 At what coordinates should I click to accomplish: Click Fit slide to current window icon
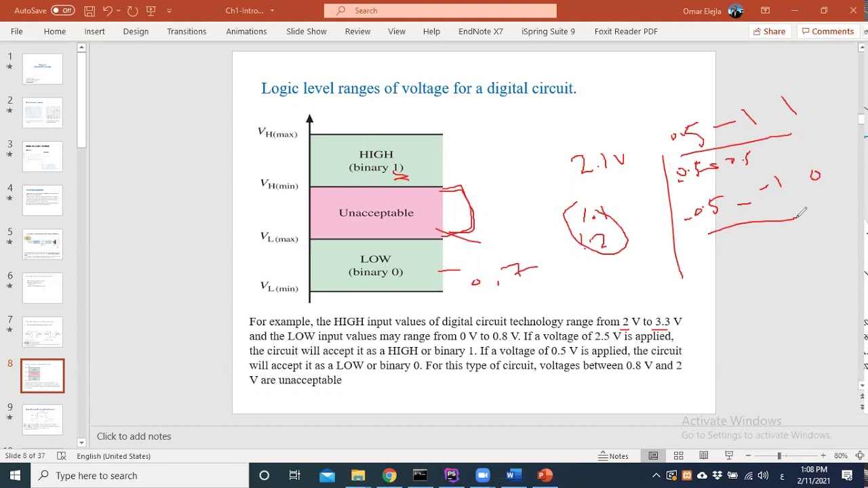tap(859, 456)
